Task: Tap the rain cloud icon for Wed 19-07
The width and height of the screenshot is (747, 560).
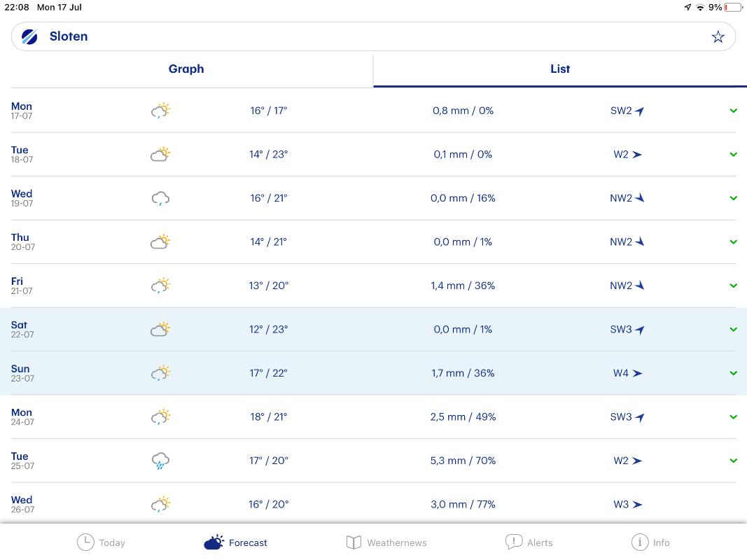Action: 160,198
